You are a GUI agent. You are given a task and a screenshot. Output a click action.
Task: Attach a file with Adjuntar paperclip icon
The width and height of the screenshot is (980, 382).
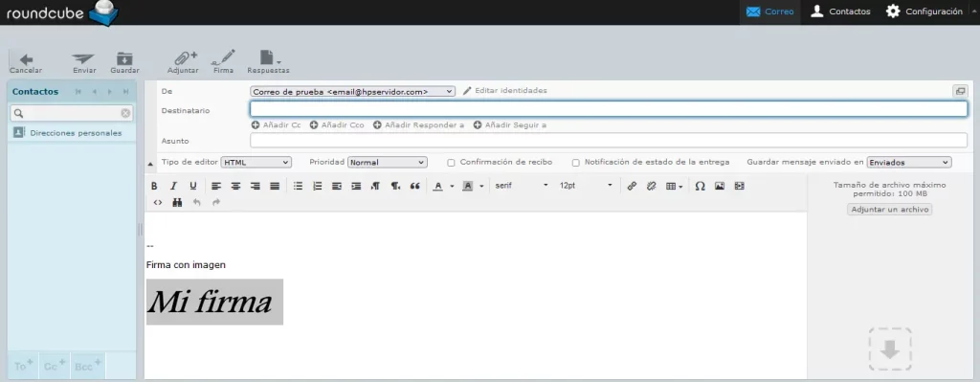[x=183, y=62]
